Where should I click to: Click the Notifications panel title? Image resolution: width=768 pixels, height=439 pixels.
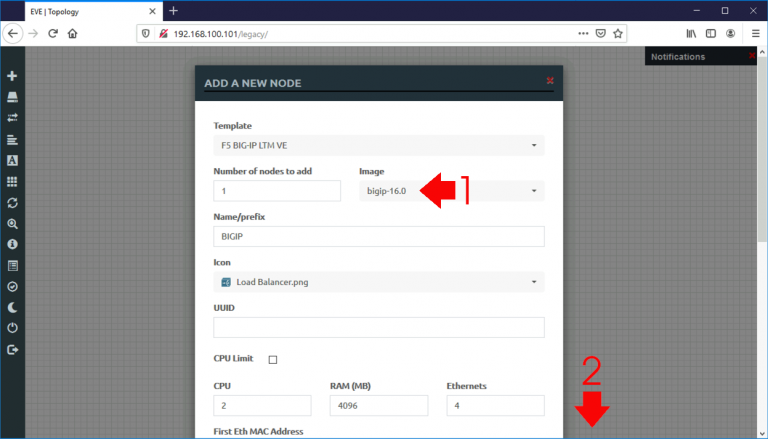(x=678, y=57)
